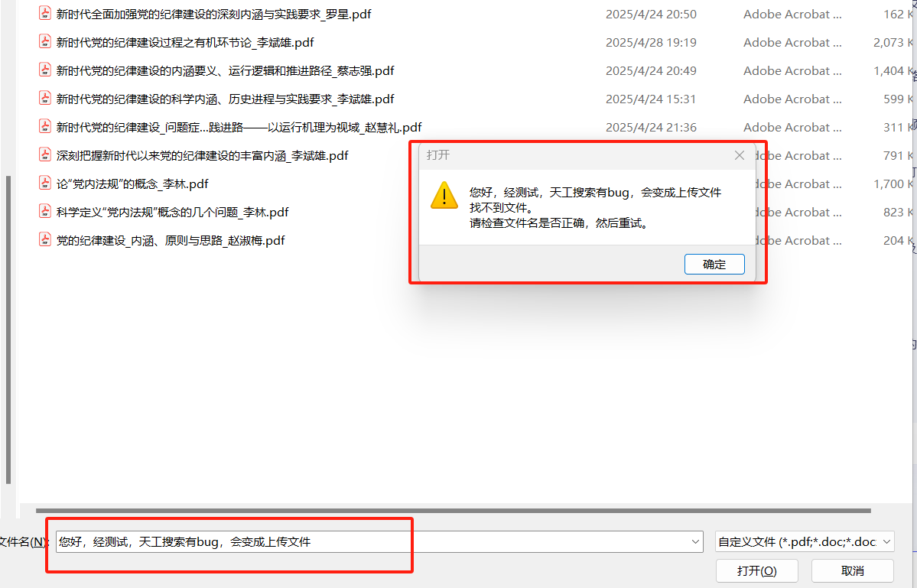Click the 取消 button
Image resolution: width=917 pixels, height=588 pixels.
(x=853, y=571)
